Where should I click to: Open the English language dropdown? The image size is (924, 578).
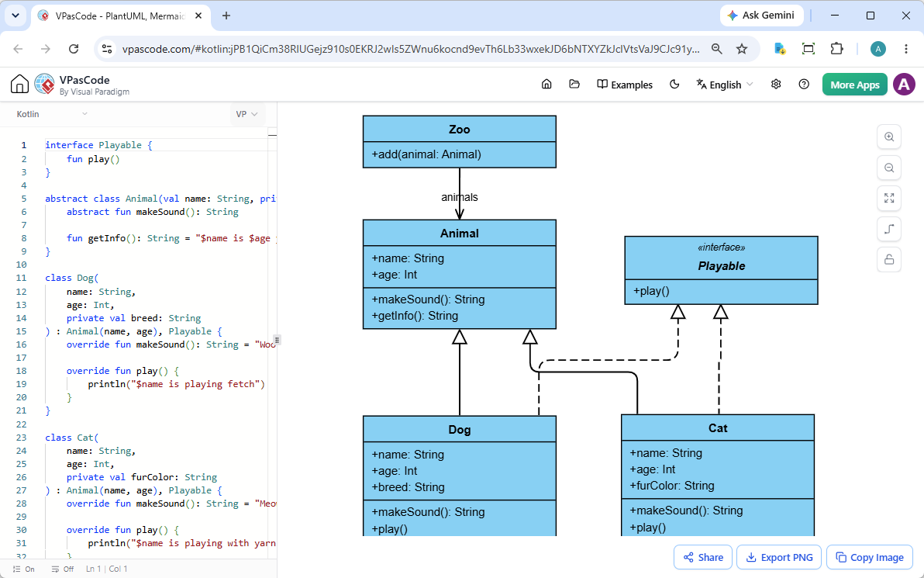click(725, 85)
